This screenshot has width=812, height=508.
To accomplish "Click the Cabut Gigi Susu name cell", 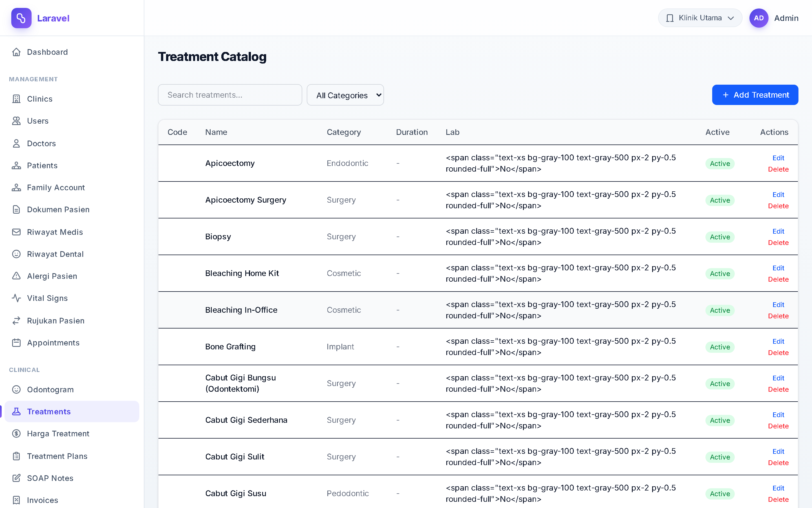I will click(x=235, y=494).
